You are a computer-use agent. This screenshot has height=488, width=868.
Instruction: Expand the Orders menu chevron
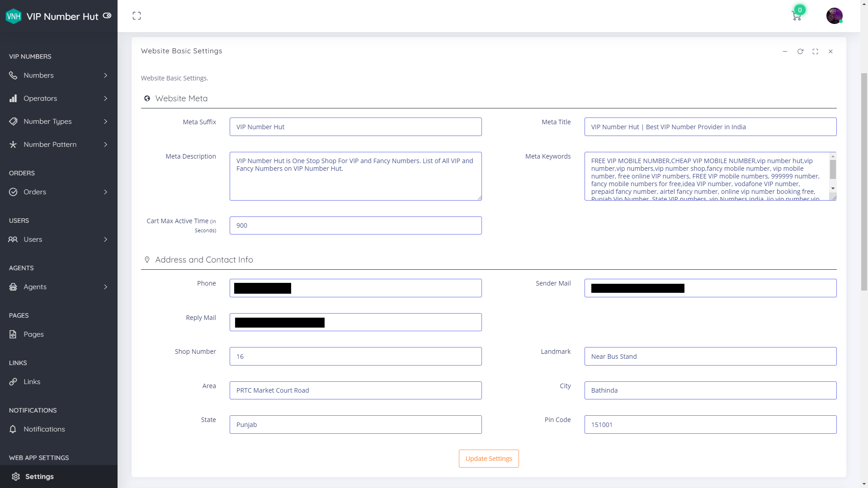point(106,192)
